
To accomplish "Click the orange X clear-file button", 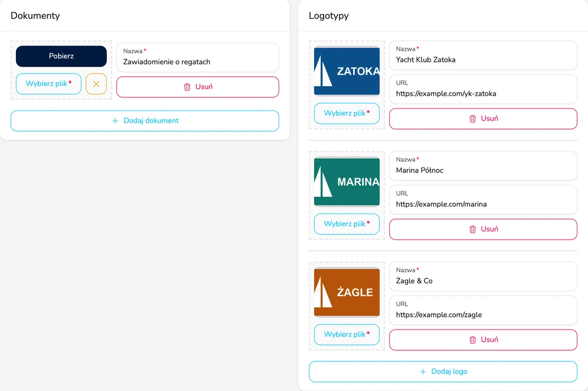I will pos(96,84).
